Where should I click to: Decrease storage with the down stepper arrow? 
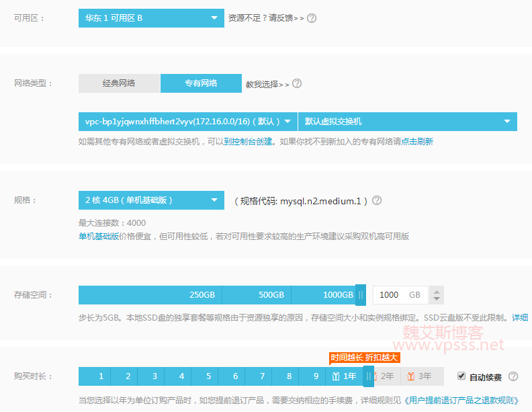click(437, 298)
